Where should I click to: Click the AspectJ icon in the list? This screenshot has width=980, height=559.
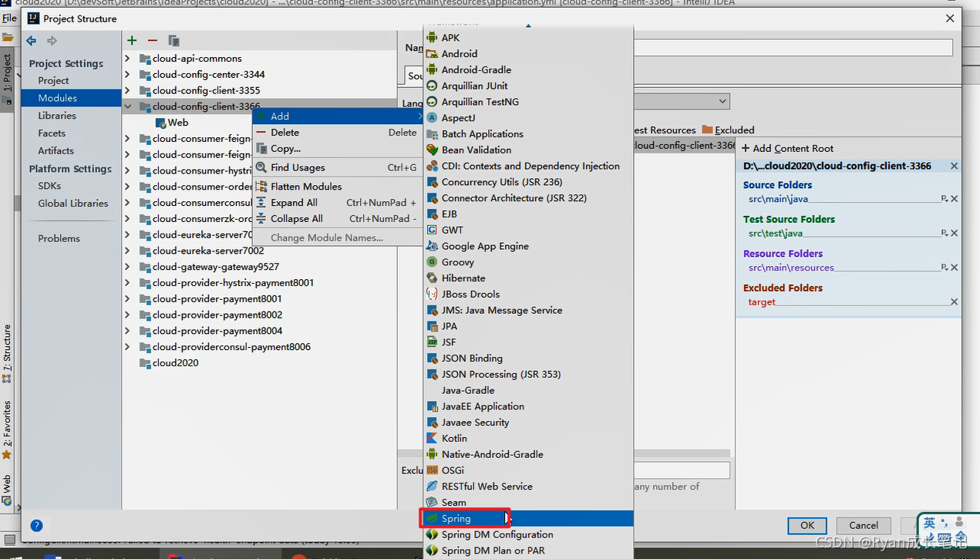coord(433,118)
